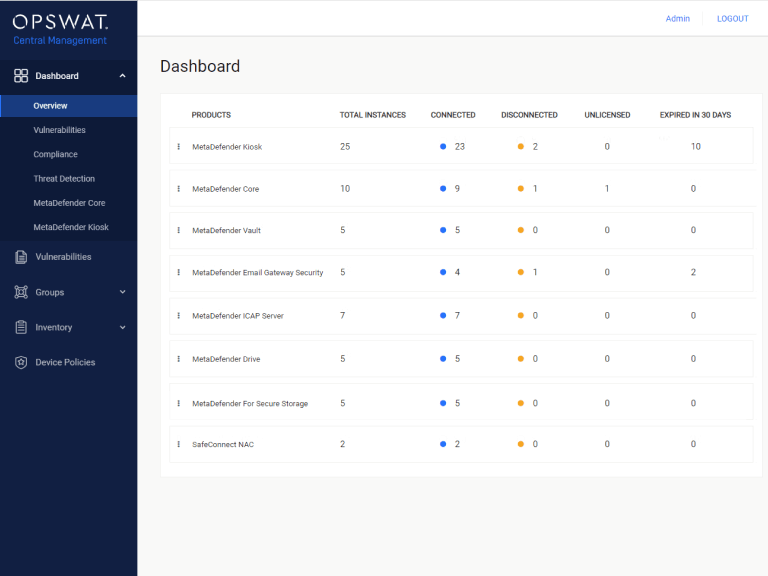Click the LOGOUT link
Viewport: 768px width, 576px height.
733,19
